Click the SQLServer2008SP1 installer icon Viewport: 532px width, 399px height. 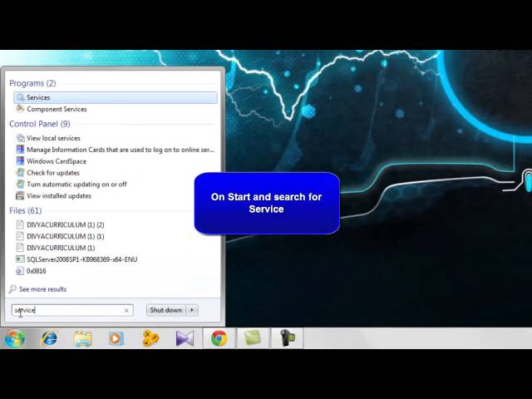(x=20, y=259)
